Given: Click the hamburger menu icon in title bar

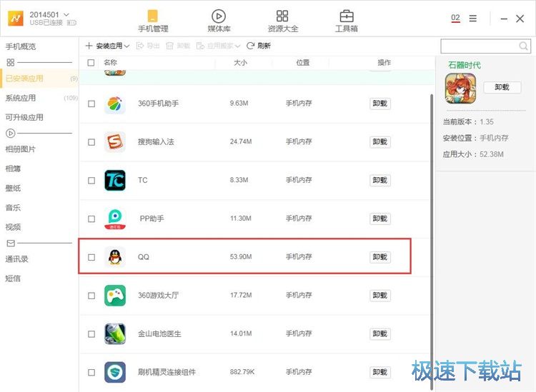Looking at the screenshot, I should click(473, 19).
